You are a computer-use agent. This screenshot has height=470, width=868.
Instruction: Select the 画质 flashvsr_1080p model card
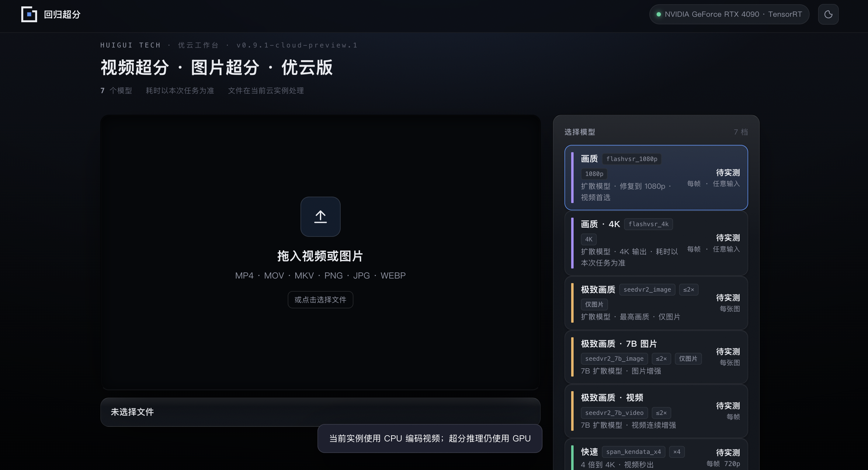point(656,178)
